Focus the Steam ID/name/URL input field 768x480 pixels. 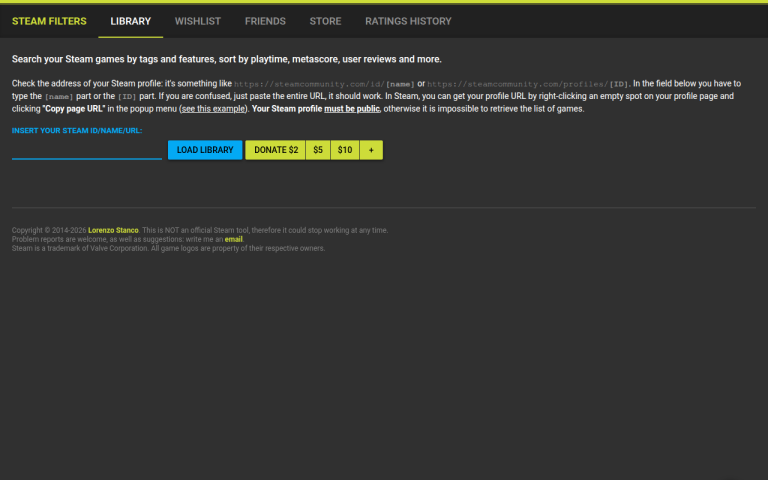87,150
